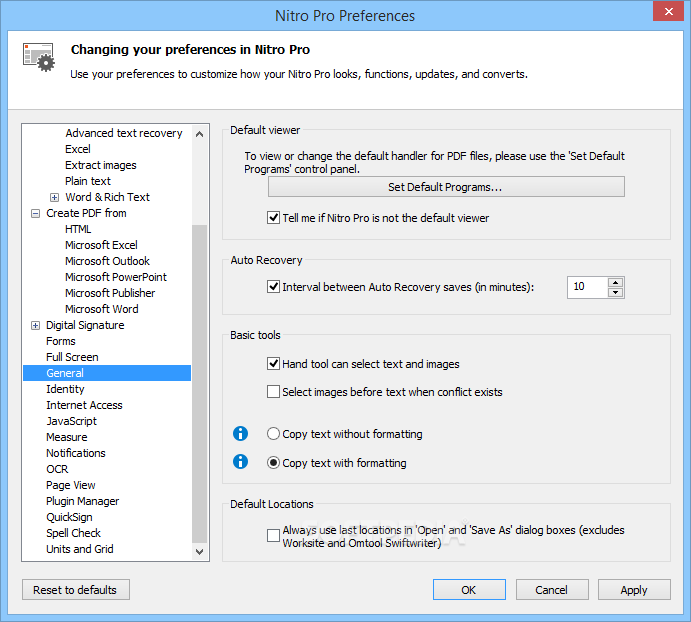Enable Always use last locations checkbox
Viewport: 691px width, 622px height.
(x=273, y=536)
